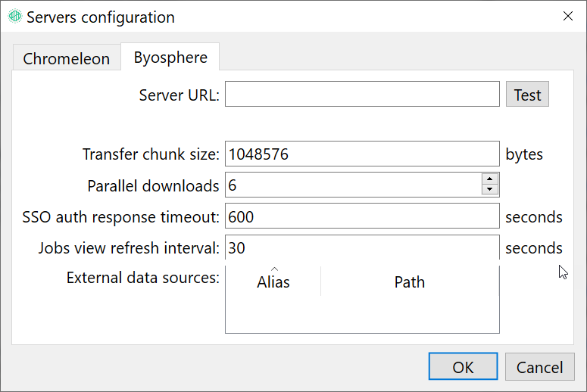Focus the Server URL input field
This screenshot has height=392, width=587.
click(x=362, y=94)
